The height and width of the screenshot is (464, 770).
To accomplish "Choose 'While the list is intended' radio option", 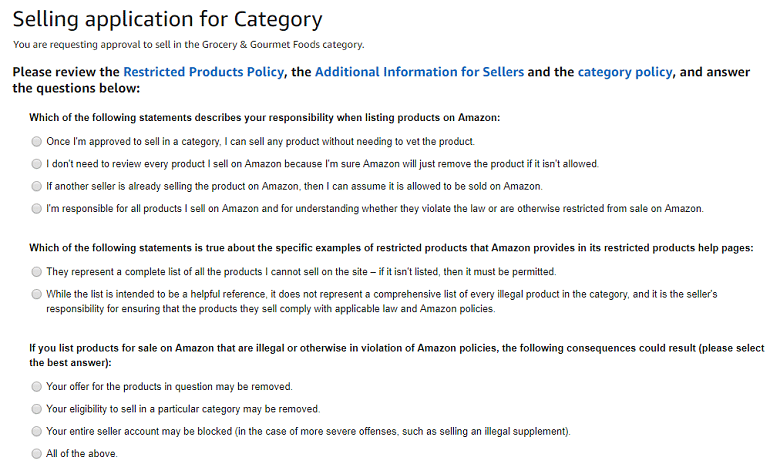I will click(x=37, y=294).
